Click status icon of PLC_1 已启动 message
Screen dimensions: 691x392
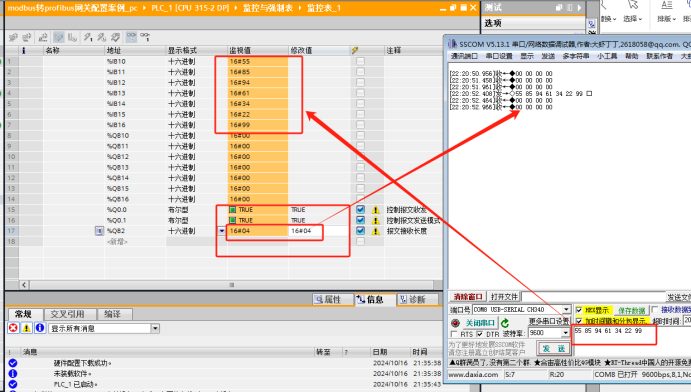tap(13, 384)
